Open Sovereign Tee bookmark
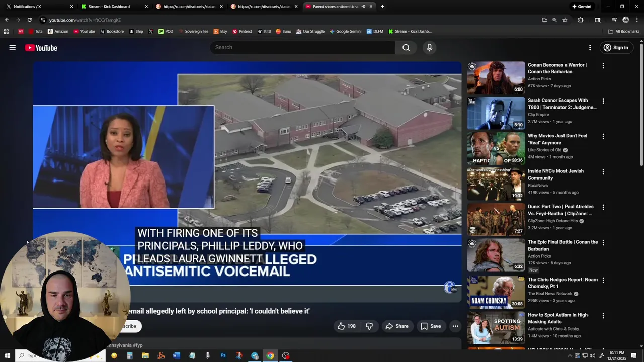This screenshot has height=362, width=644. tap(193, 31)
